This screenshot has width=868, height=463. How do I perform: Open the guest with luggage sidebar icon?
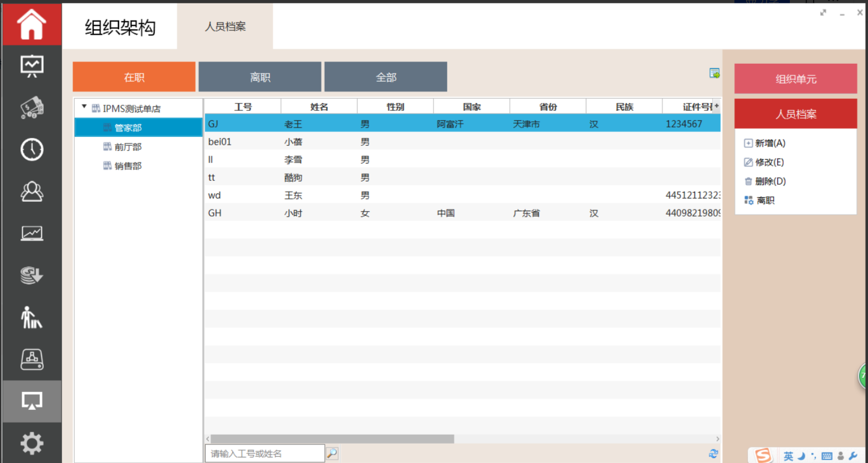32,317
